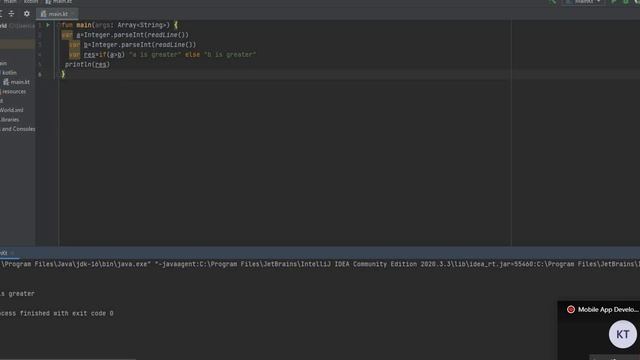Click the KT avatar circle
This screenshot has height=360, width=640.
pos(622,334)
